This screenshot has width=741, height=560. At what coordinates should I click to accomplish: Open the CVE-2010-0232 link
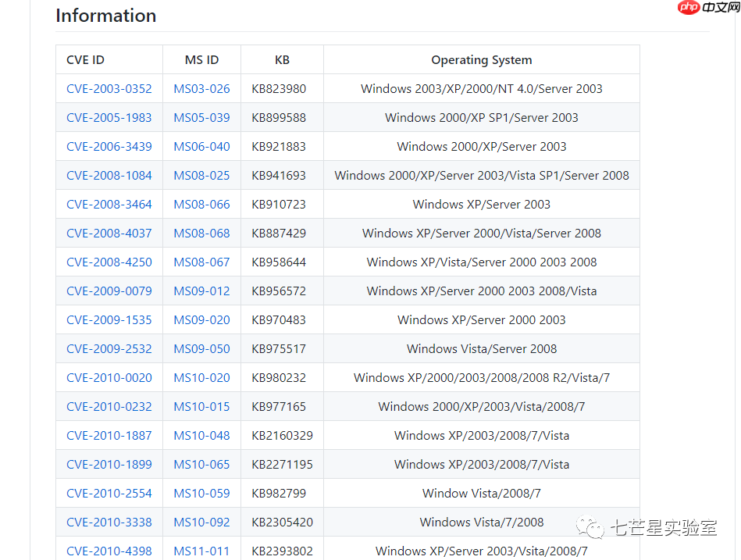click(109, 407)
